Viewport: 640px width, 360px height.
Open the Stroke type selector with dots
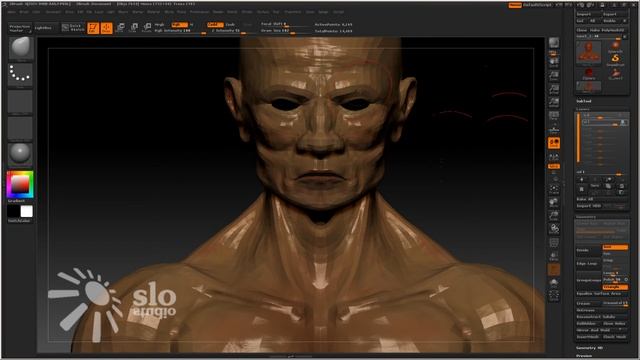pos(20,74)
